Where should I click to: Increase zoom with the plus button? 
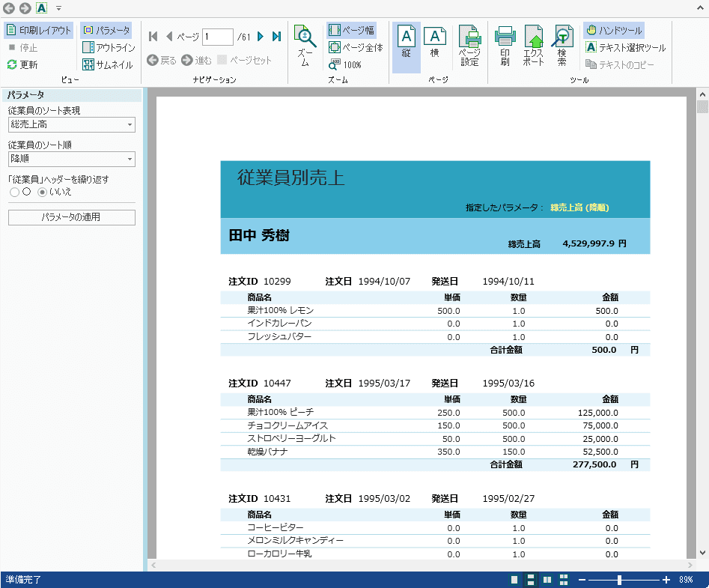pos(666,580)
